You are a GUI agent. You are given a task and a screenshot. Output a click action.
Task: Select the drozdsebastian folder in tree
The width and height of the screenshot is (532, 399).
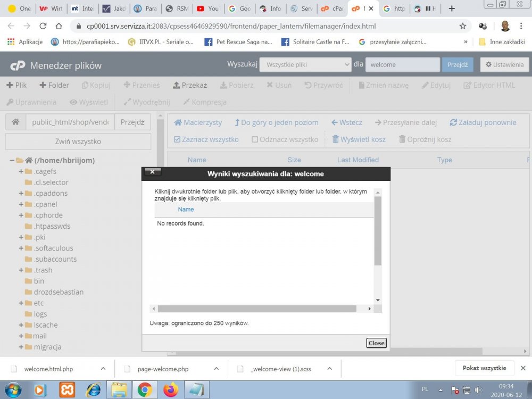[x=59, y=292]
